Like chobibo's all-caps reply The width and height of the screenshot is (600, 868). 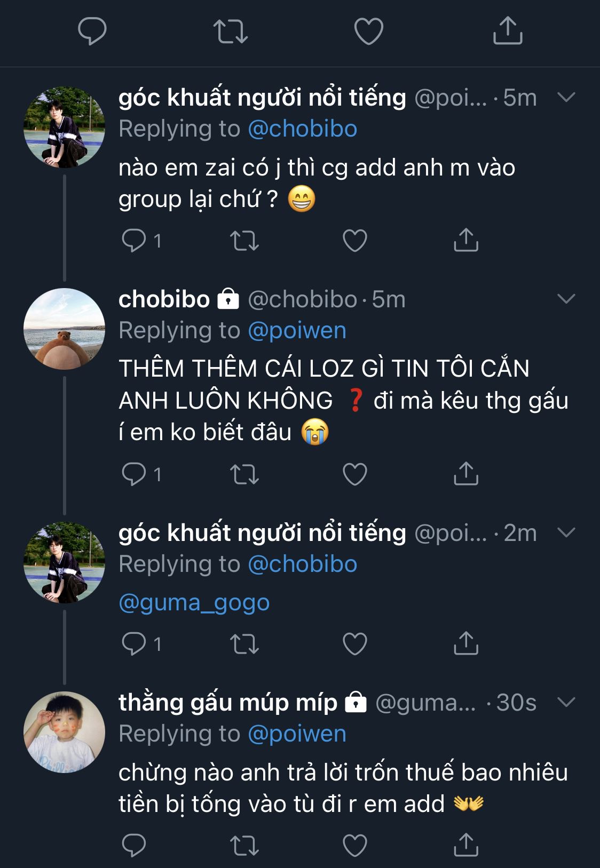click(355, 474)
